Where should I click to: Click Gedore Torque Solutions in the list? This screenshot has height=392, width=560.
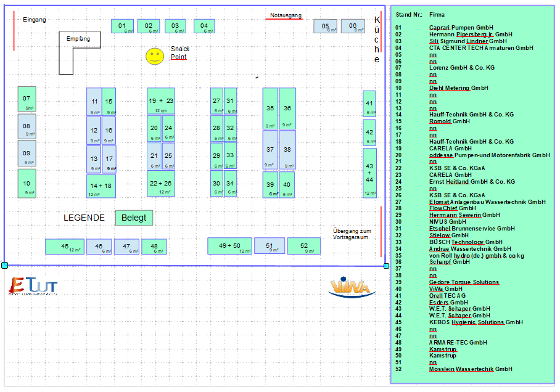point(464,282)
